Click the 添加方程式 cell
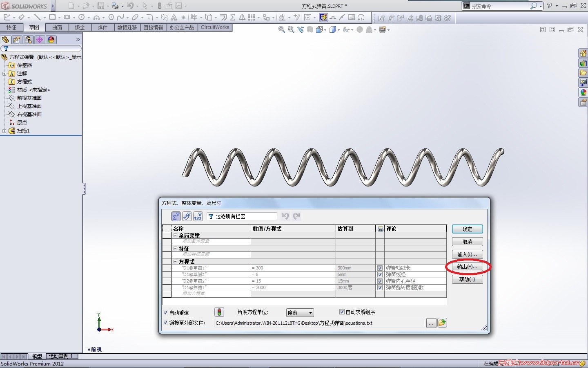Image resolution: width=588 pixels, height=368 pixels. (x=211, y=294)
